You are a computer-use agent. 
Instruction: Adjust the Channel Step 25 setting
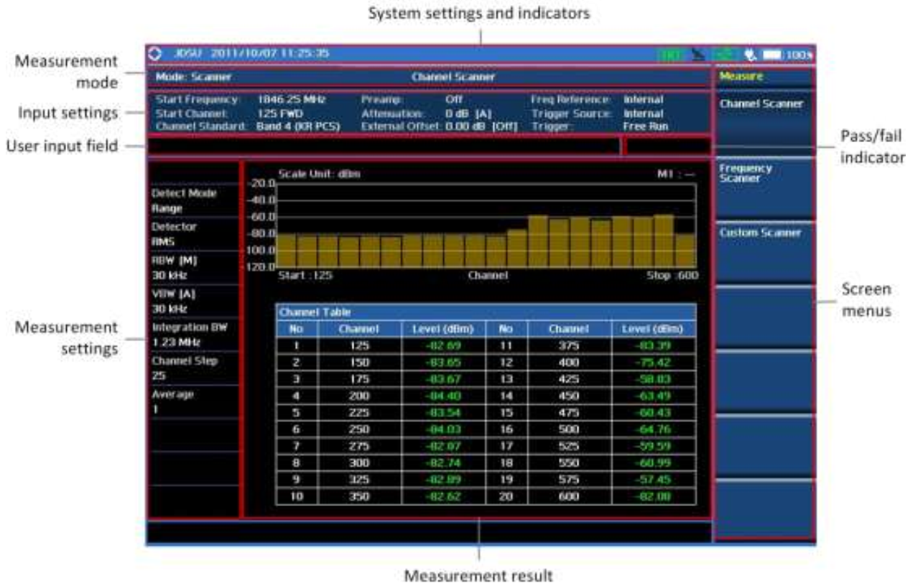(x=192, y=368)
